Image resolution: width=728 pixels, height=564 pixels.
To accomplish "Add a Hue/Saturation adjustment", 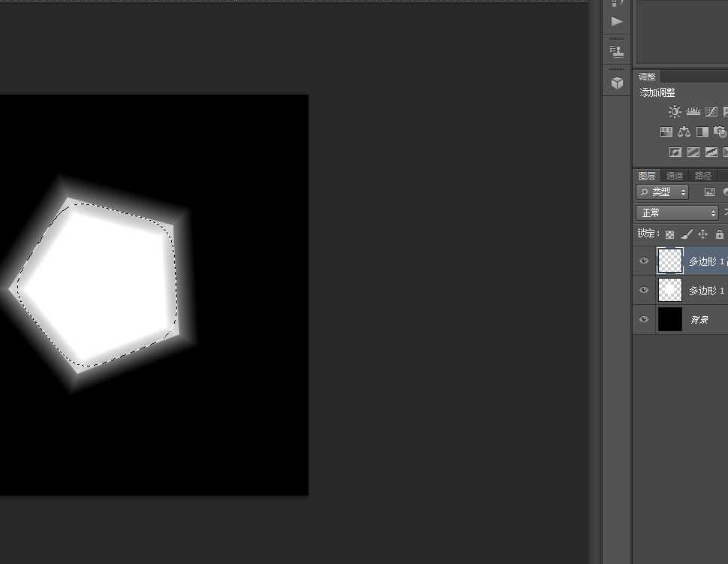I will click(666, 132).
